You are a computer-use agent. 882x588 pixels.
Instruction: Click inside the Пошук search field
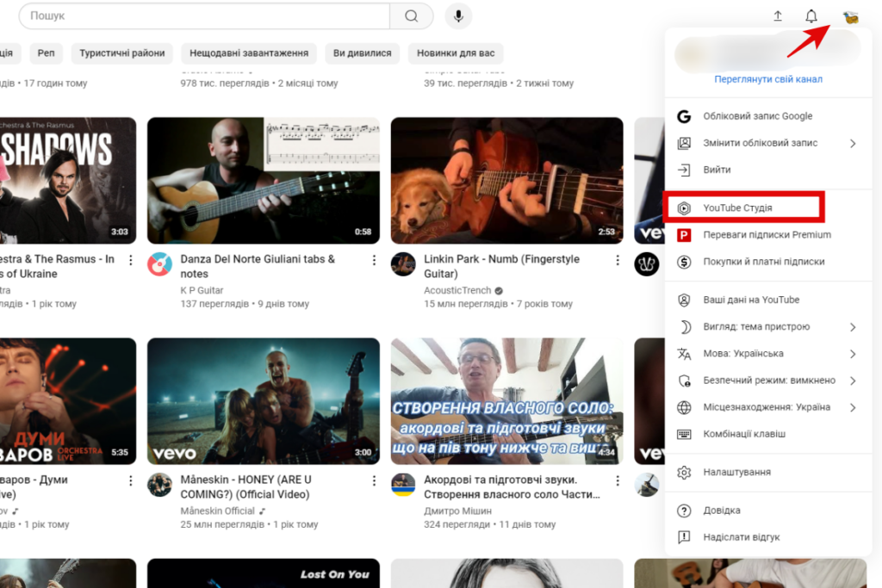tap(172, 15)
